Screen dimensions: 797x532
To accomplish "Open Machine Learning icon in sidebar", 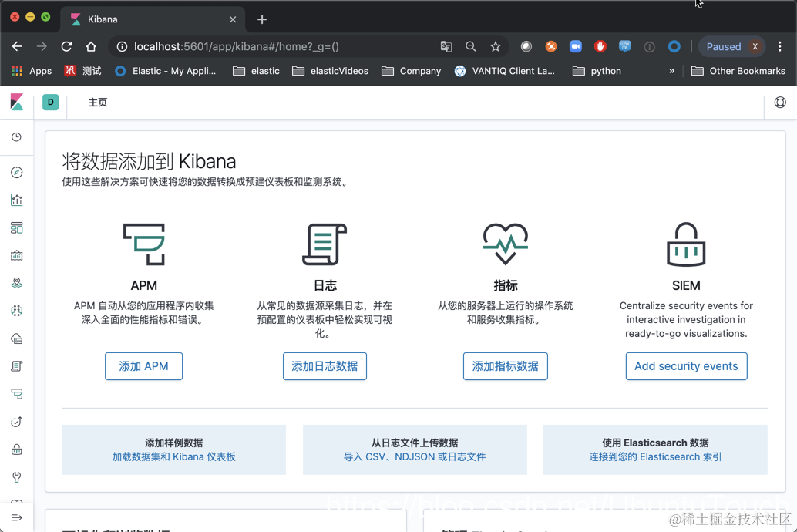I will tap(17, 311).
